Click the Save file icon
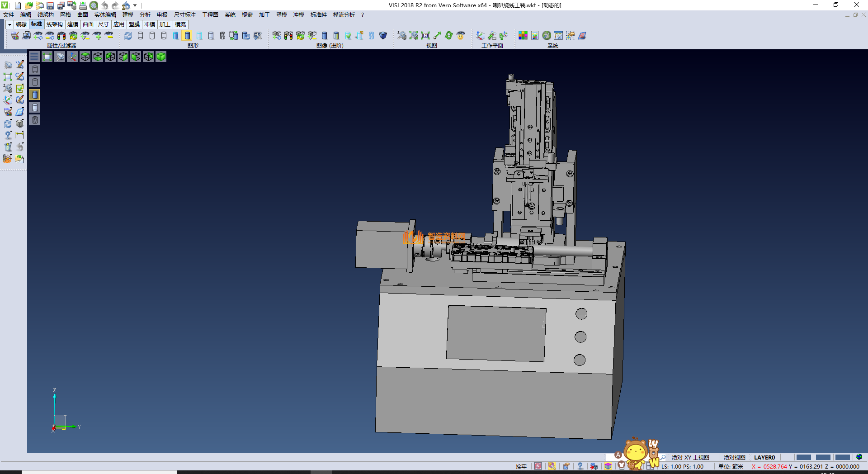Screen dimensions: 868x474 [50, 5]
